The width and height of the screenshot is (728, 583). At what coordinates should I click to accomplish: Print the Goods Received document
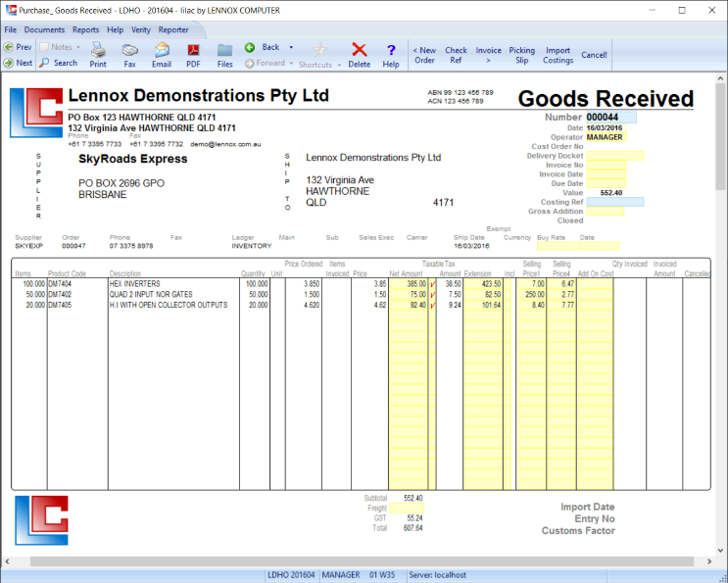(98, 55)
